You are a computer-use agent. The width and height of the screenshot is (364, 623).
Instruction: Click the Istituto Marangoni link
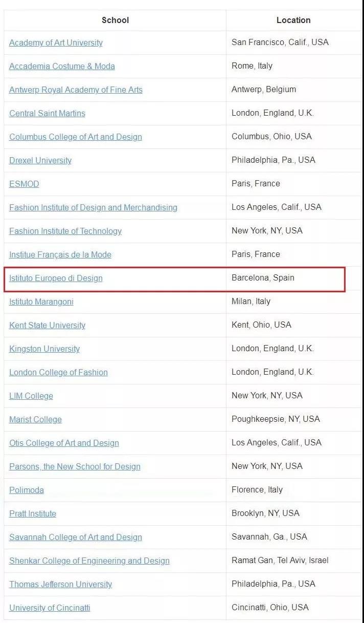click(x=41, y=302)
